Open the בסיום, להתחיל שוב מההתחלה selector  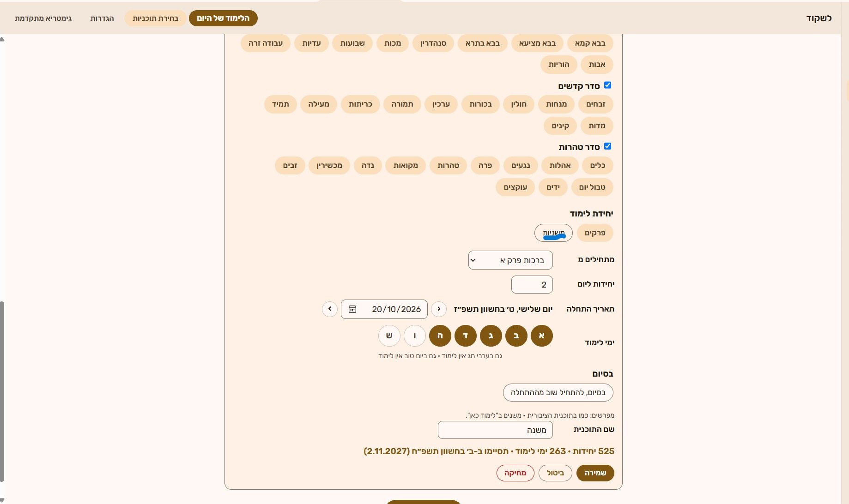coord(558,393)
